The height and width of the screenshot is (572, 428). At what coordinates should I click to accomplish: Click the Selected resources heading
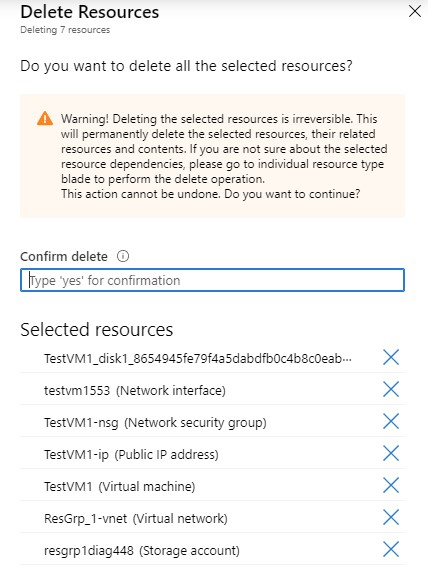[x=97, y=330]
